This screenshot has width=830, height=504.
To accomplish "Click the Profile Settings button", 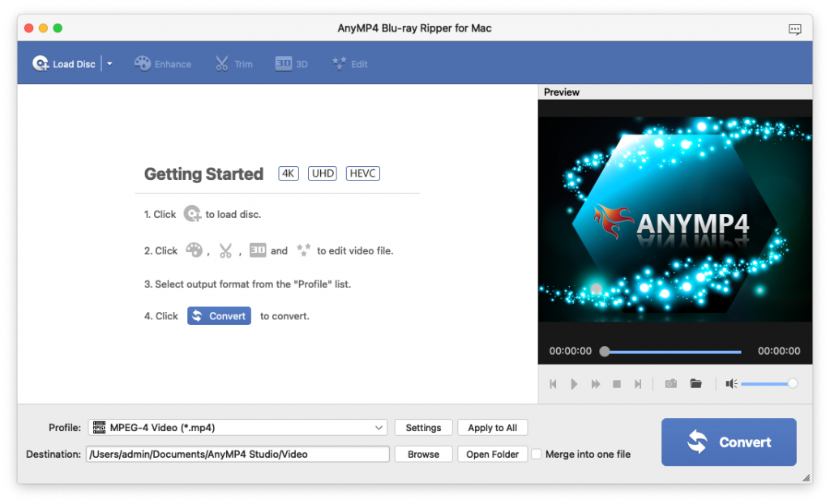I will pyautogui.click(x=423, y=428).
